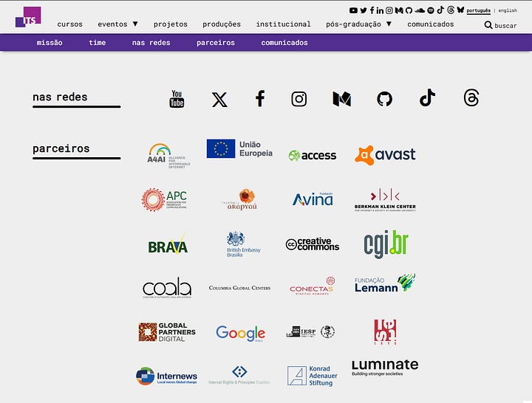
Task: Open the coala partner logo
Action: click(167, 288)
